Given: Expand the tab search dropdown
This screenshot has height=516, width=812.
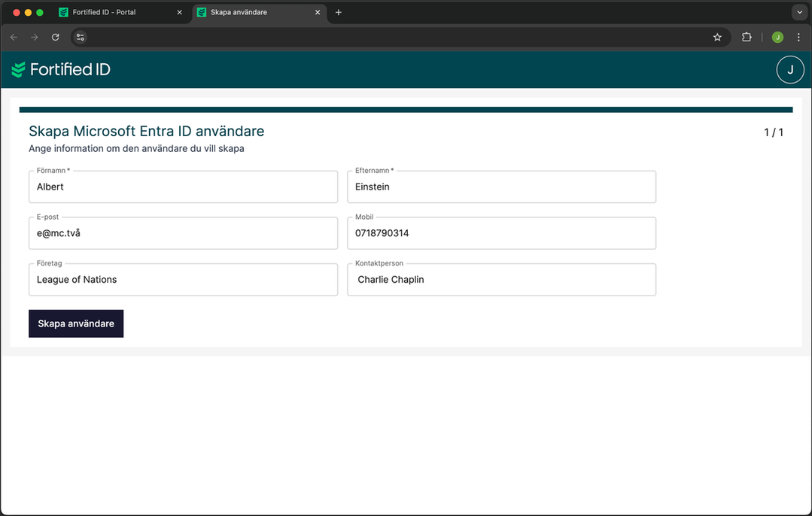Looking at the screenshot, I should pyautogui.click(x=799, y=13).
